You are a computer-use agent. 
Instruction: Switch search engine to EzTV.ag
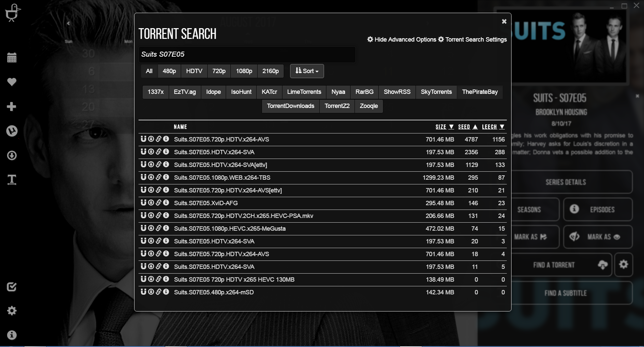click(185, 92)
